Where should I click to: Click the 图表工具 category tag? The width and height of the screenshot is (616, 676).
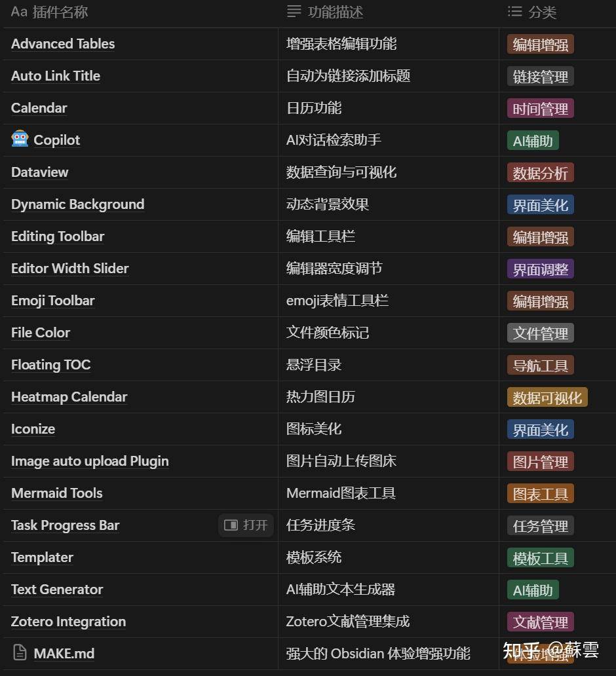(x=541, y=494)
